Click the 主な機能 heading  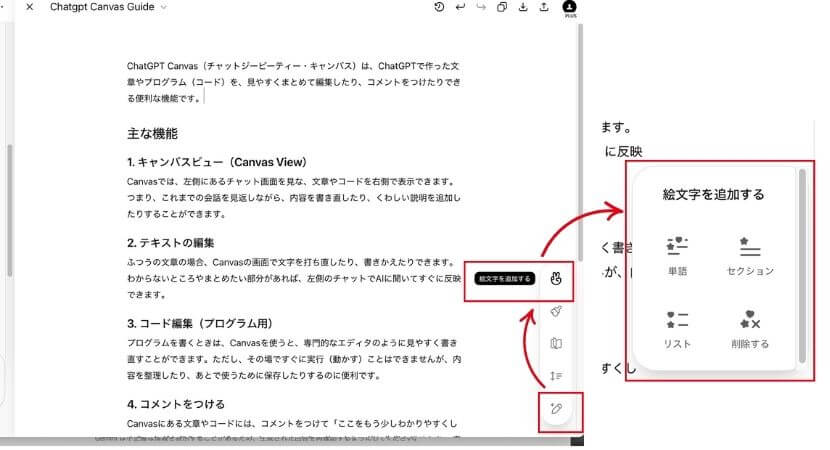coord(152,134)
